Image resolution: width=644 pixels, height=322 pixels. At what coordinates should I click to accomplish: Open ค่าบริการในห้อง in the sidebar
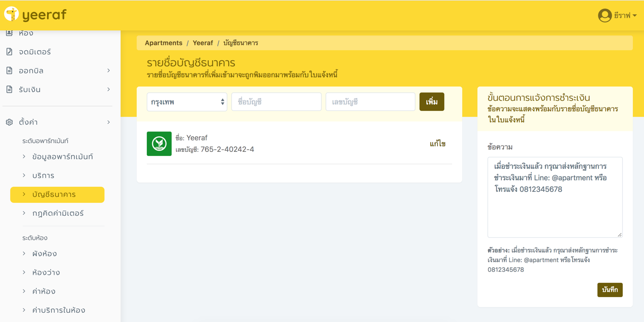coord(58,310)
